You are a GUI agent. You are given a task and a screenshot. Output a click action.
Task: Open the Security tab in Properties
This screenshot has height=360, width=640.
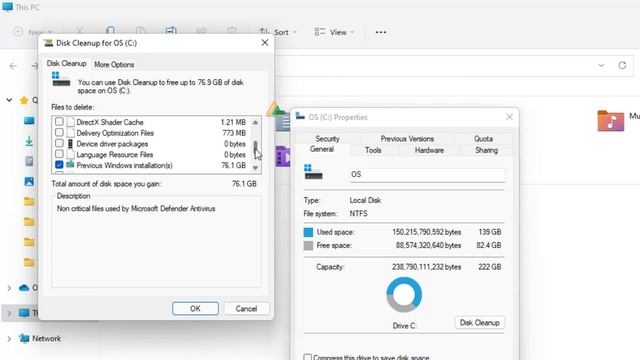pos(327,139)
